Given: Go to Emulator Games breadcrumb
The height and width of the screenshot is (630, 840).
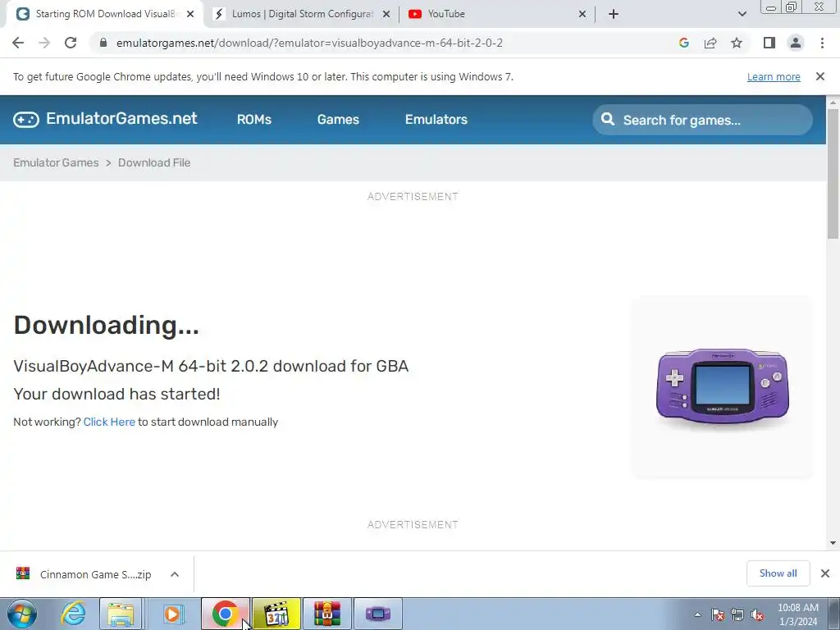Looking at the screenshot, I should pyautogui.click(x=56, y=163).
